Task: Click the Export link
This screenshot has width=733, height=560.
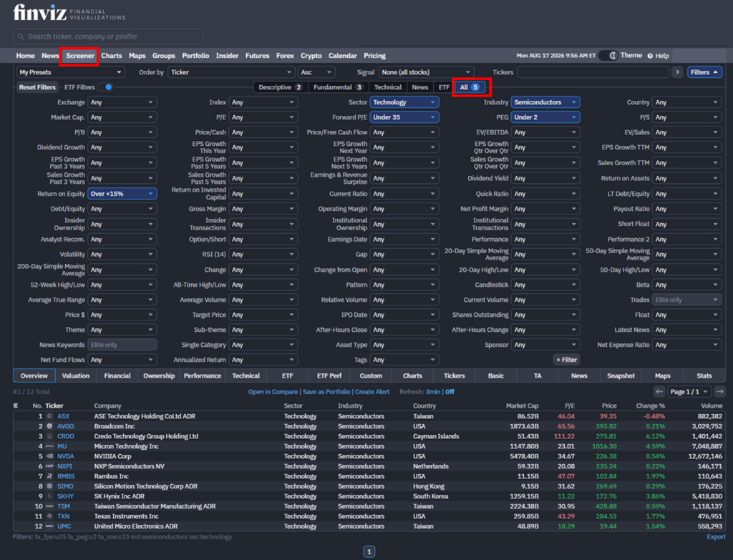Action: click(716, 536)
